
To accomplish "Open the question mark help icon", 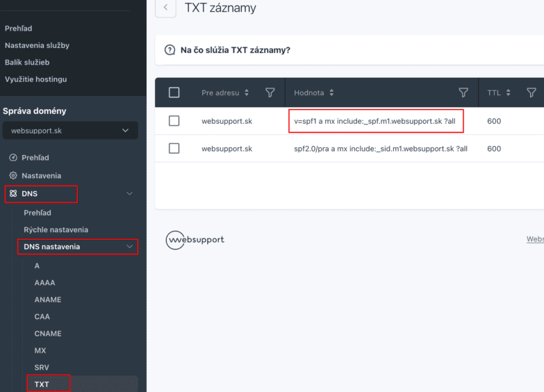I will 170,50.
